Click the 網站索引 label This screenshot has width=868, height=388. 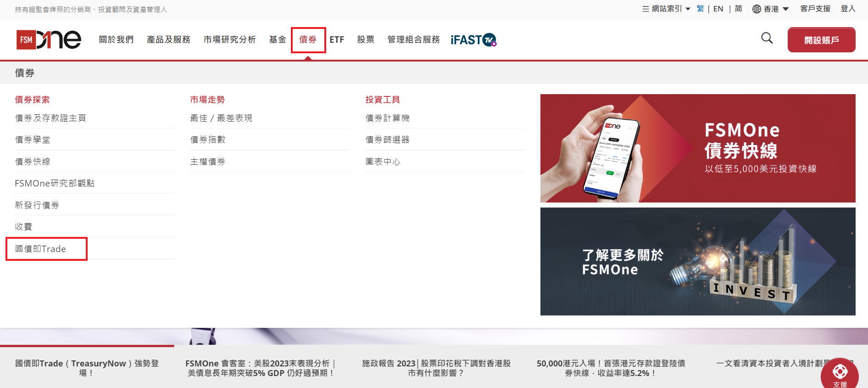point(667,9)
